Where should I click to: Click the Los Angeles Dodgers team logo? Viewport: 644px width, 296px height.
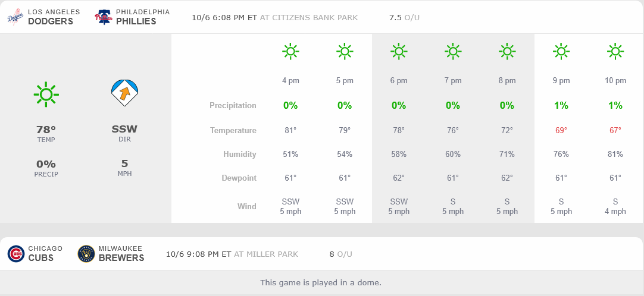tap(15, 17)
